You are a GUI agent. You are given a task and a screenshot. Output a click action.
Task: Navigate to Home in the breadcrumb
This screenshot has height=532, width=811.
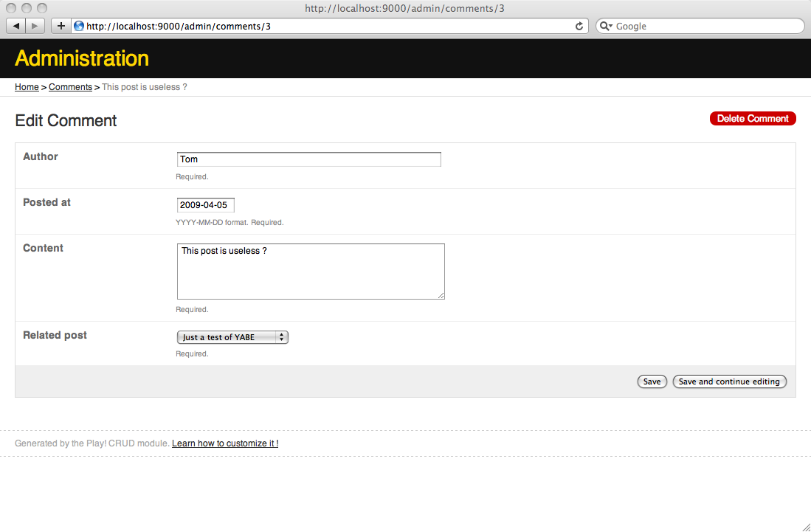27,87
